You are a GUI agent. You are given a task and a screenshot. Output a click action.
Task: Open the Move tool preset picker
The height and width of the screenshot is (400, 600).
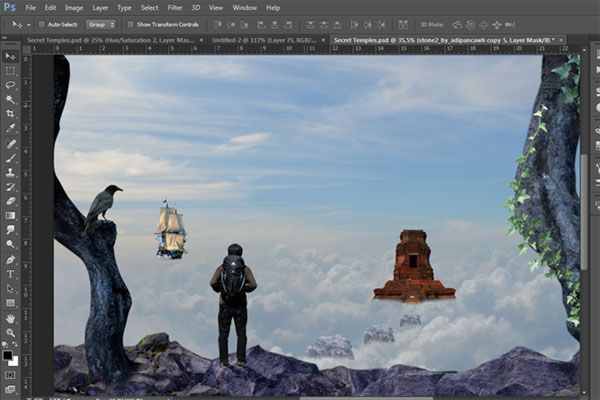[x=18, y=24]
